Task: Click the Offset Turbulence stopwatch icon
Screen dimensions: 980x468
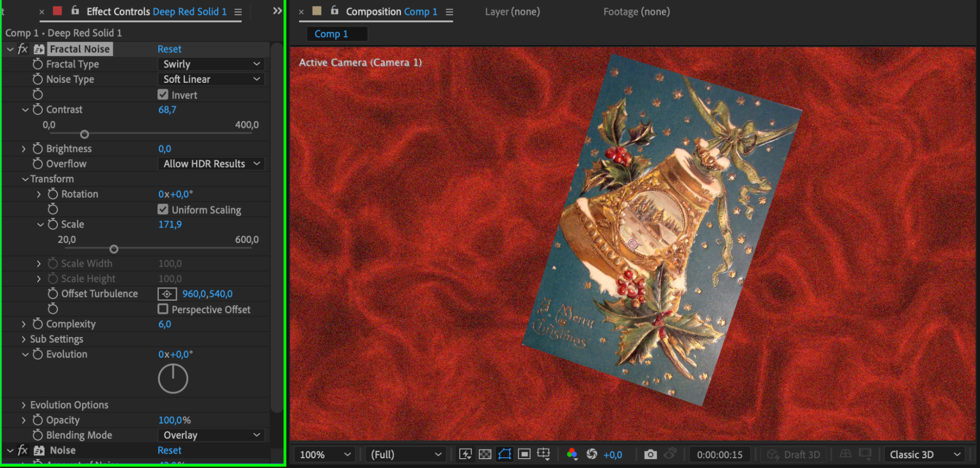Action: (x=53, y=294)
